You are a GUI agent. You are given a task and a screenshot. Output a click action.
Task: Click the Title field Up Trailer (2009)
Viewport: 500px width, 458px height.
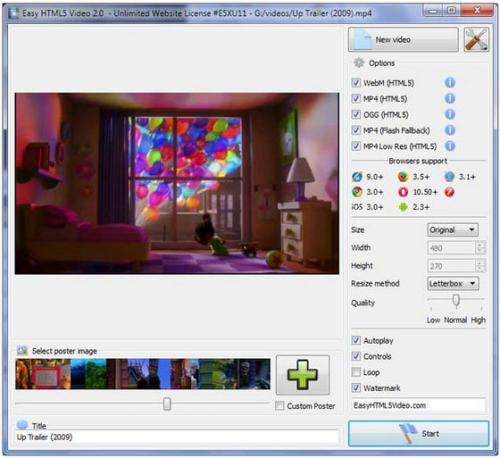click(x=177, y=437)
